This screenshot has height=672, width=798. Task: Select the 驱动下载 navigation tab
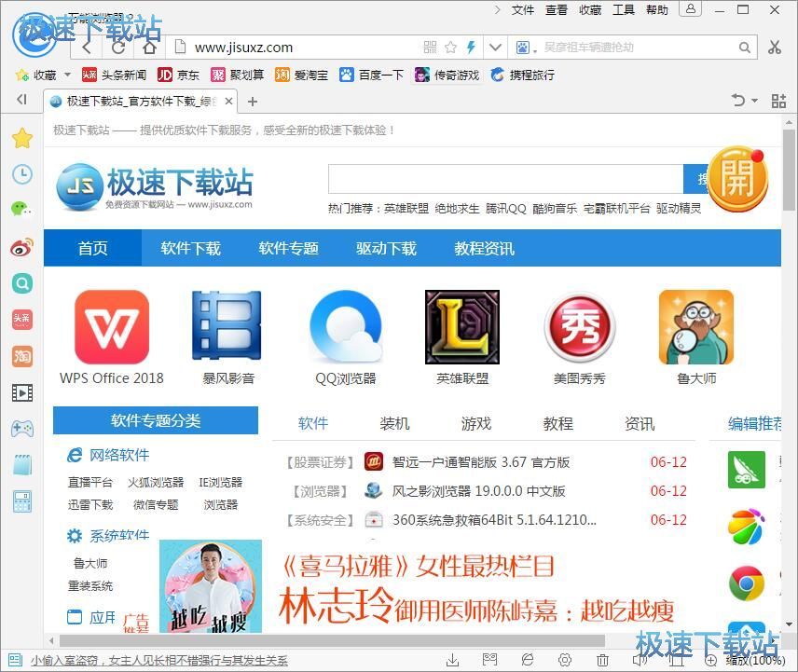pos(386,248)
